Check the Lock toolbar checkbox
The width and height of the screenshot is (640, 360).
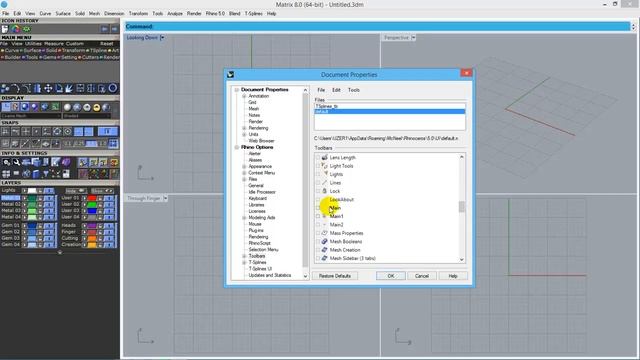point(318,191)
